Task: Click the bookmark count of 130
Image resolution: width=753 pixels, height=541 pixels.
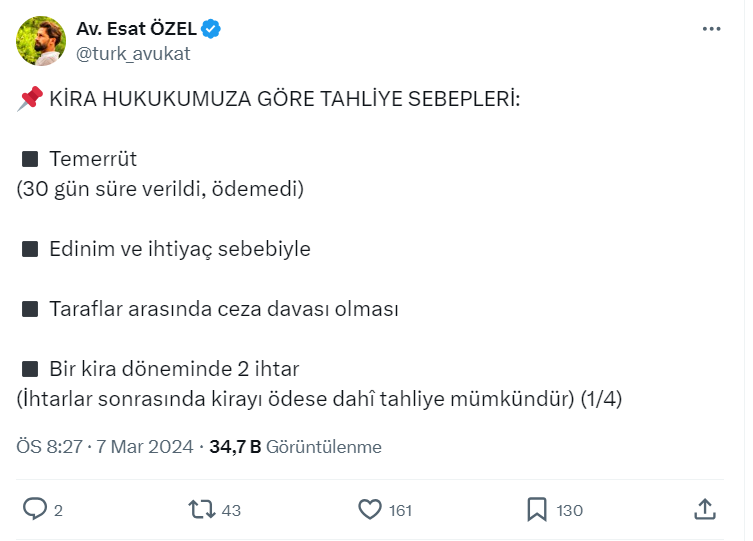Action: tap(569, 510)
